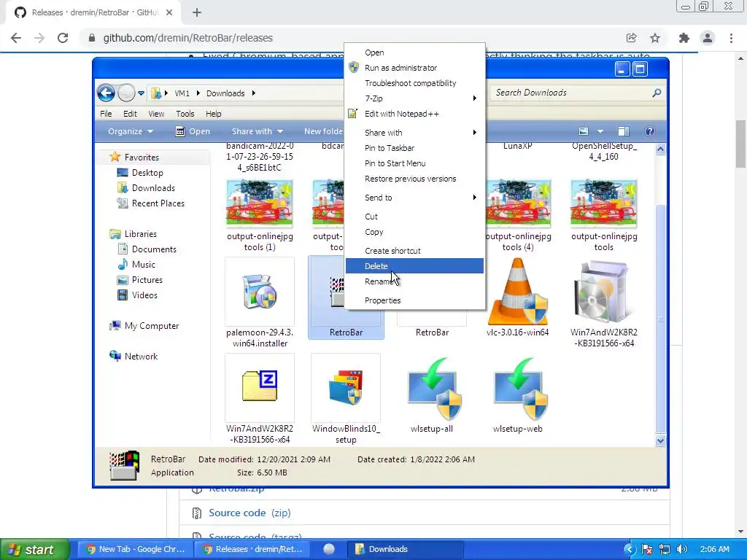This screenshot has width=747, height=560.
Task: Reload the Chrome page
Action: [x=63, y=38]
